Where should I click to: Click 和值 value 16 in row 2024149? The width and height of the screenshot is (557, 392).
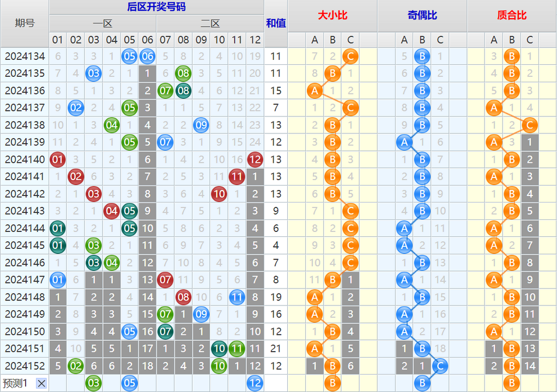pyautogui.click(x=276, y=314)
